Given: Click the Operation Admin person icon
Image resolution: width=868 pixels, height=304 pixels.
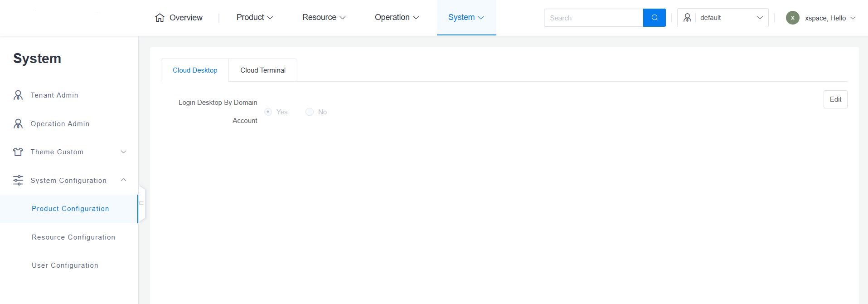Looking at the screenshot, I should pyautogui.click(x=18, y=124).
